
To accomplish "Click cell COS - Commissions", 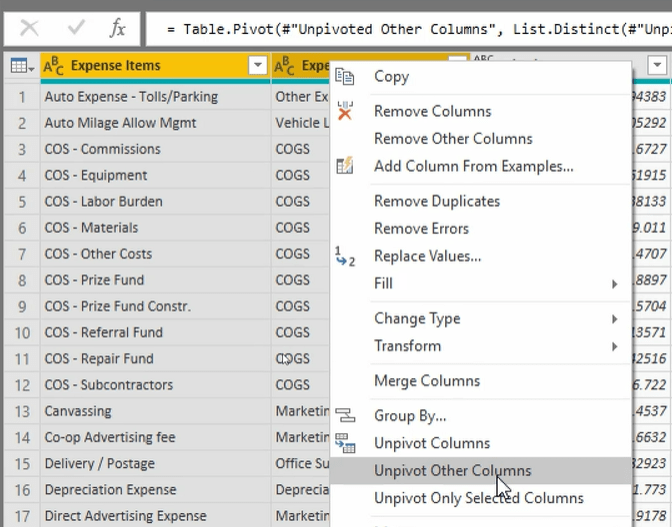I will tap(156, 149).
